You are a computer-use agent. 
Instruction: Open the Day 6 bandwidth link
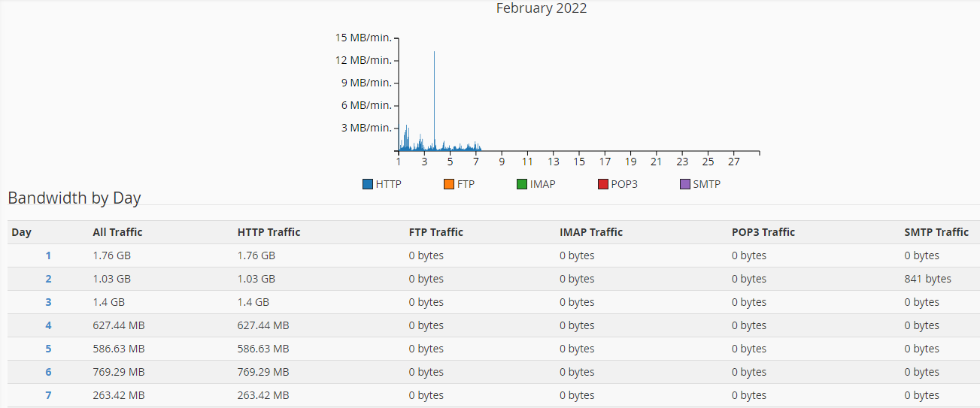pyautogui.click(x=48, y=372)
